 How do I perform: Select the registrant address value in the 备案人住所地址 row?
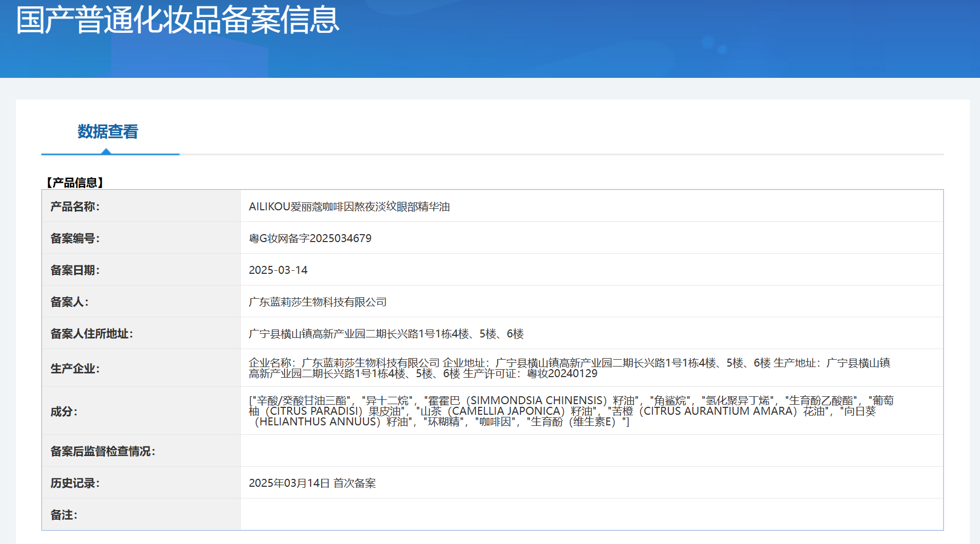386,334
